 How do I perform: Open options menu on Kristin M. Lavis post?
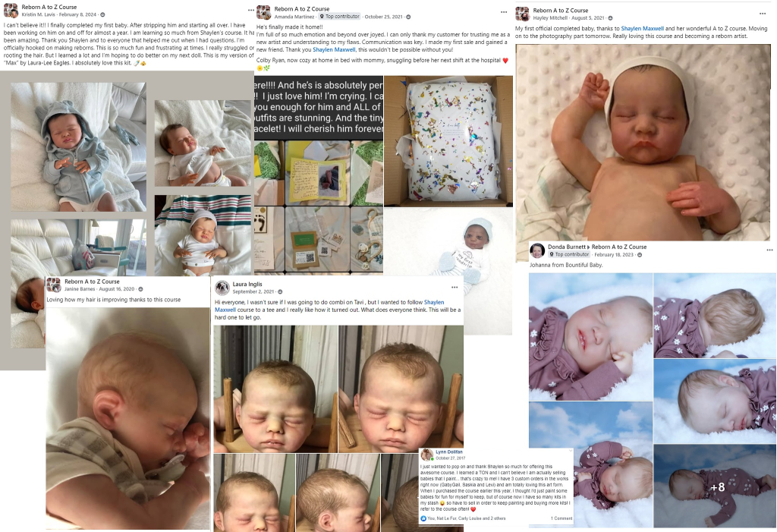[x=251, y=10]
